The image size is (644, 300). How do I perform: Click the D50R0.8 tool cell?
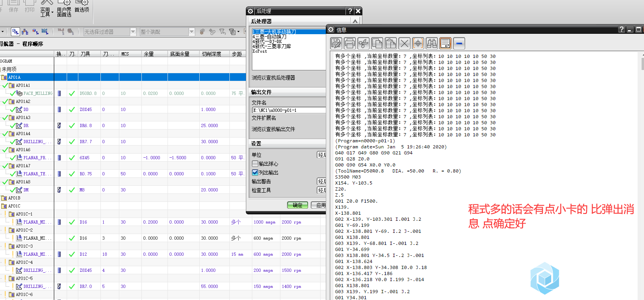pos(88,93)
